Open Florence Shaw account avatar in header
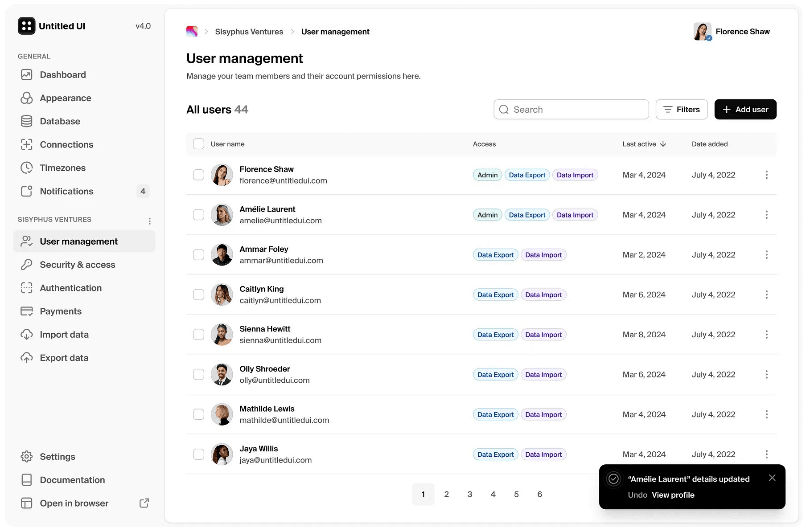Screen dimensions: 806x532 coord(703,32)
